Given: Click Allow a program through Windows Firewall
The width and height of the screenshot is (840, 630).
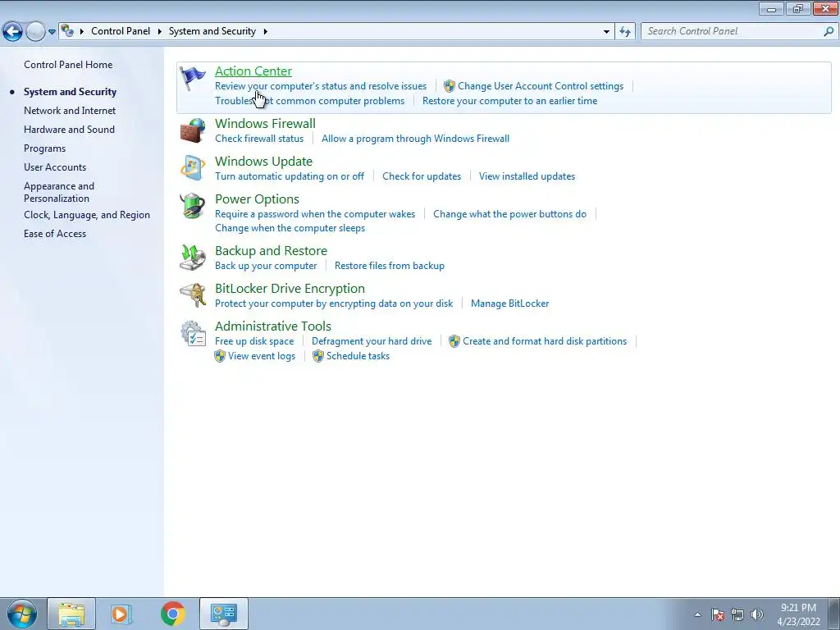Looking at the screenshot, I should click(415, 139).
